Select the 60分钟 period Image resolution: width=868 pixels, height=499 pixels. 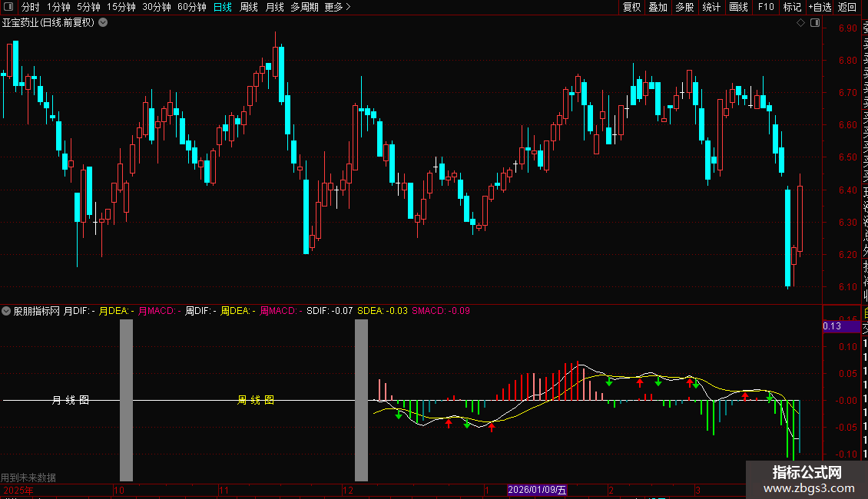(192, 7)
